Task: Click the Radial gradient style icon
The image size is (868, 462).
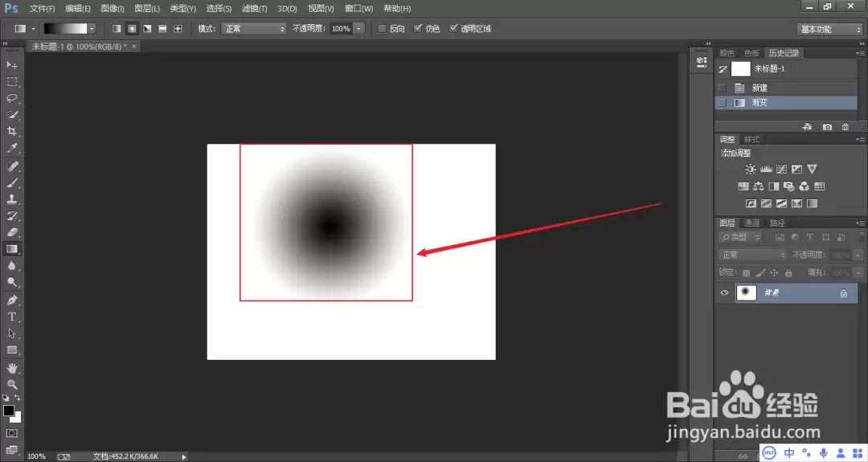Action: pos(133,29)
